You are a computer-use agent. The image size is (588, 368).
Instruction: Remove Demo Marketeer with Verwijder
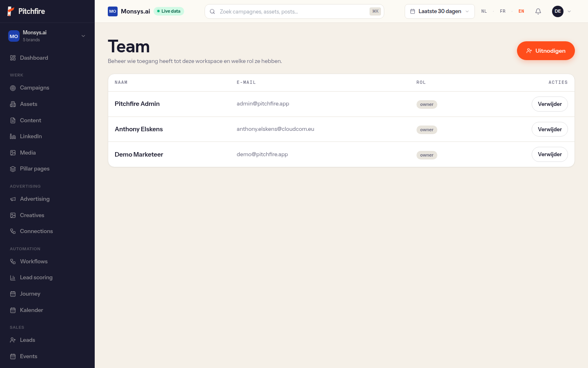click(x=550, y=154)
